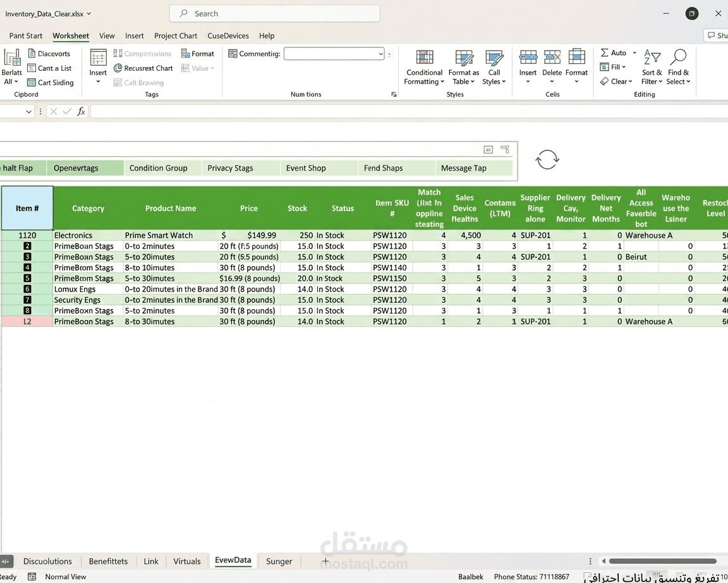
Task: Select the Event Shop slicer button
Action: [x=319, y=168]
